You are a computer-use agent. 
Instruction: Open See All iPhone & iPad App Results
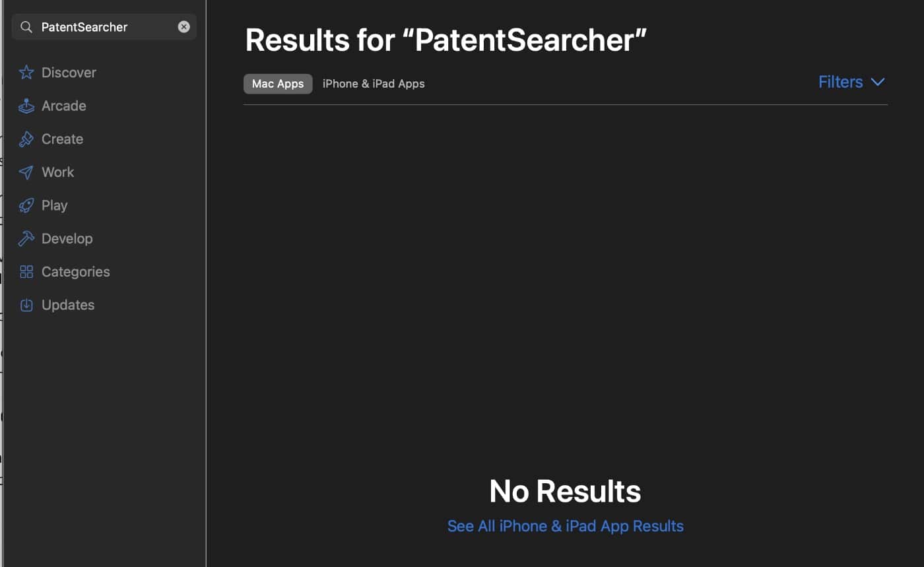(565, 526)
